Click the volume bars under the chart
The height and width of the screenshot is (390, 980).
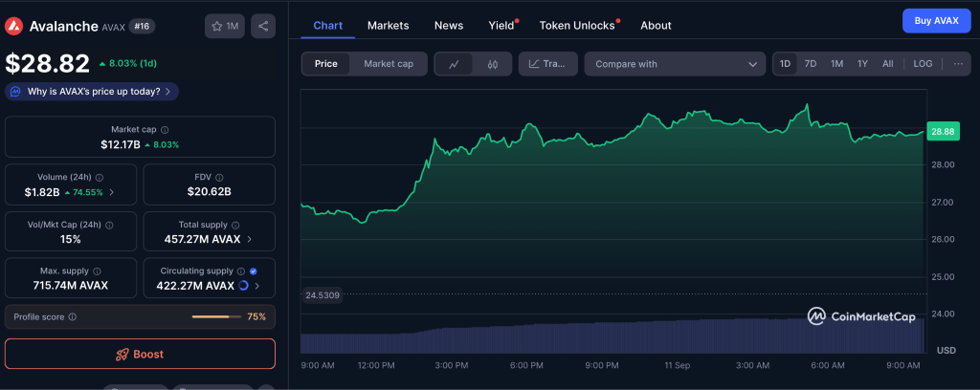(612, 336)
